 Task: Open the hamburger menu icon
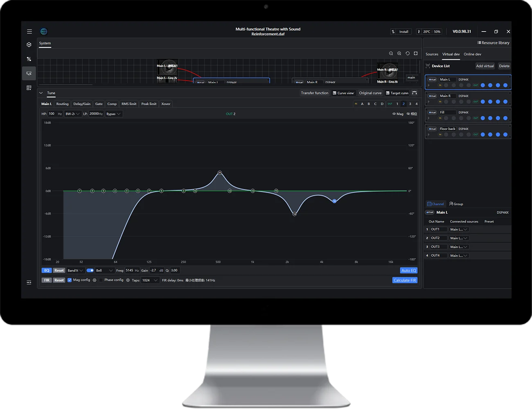pos(29,31)
